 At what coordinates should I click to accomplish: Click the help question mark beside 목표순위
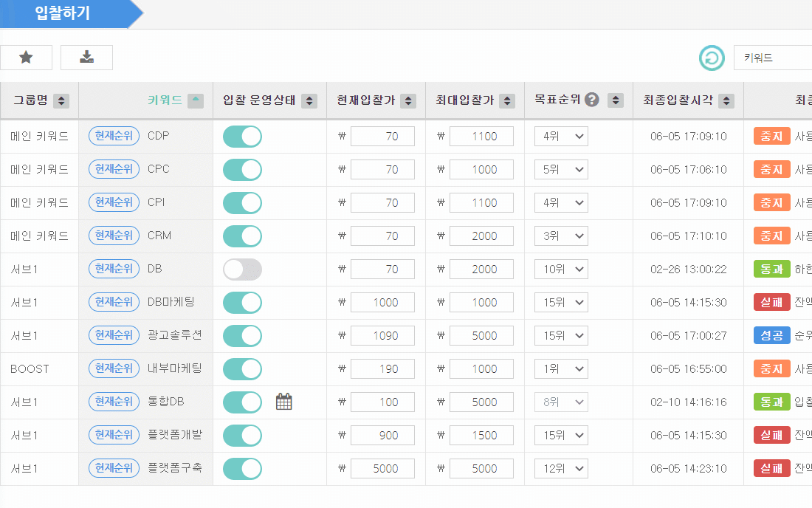[592, 100]
